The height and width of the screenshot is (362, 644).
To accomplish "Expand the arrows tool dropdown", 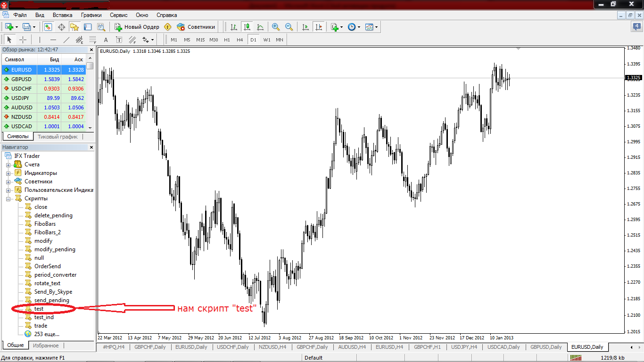I will pos(153,40).
